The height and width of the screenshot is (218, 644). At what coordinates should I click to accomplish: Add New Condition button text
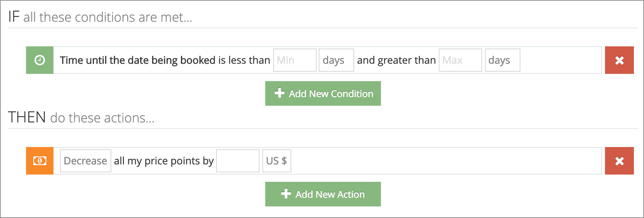pos(331,94)
